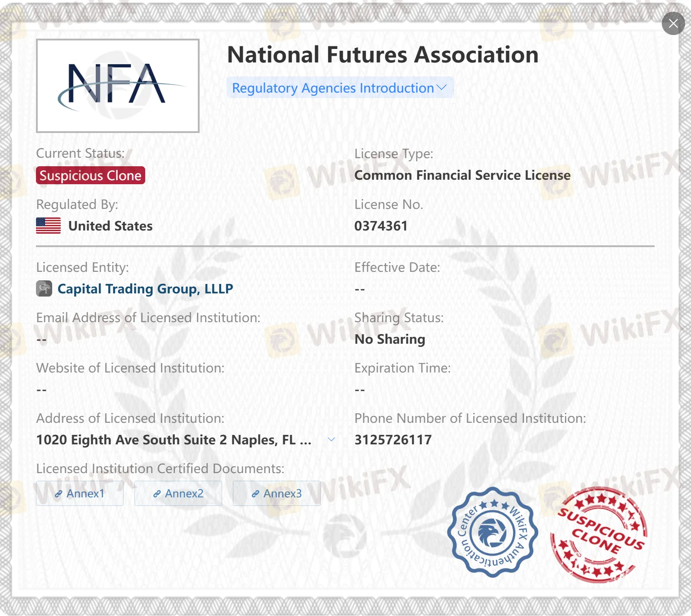
Task: Dismiss the dialog with the X button
Action: click(x=673, y=23)
